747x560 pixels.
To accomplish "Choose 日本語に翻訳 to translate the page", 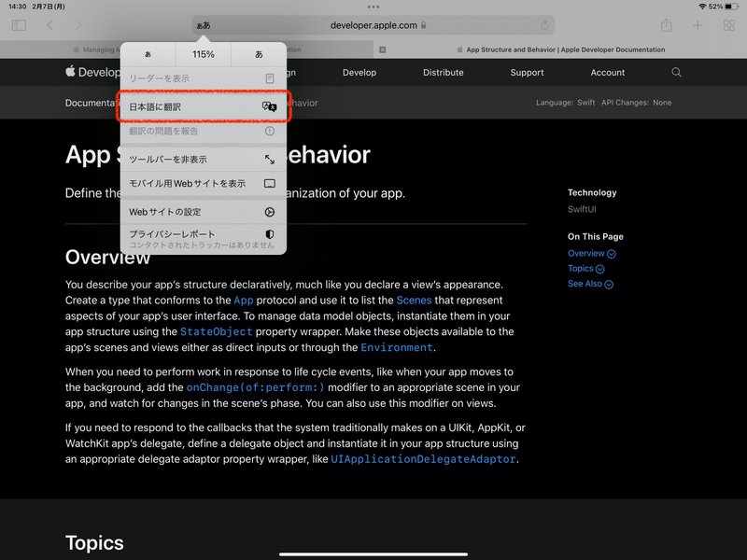I will coord(204,106).
